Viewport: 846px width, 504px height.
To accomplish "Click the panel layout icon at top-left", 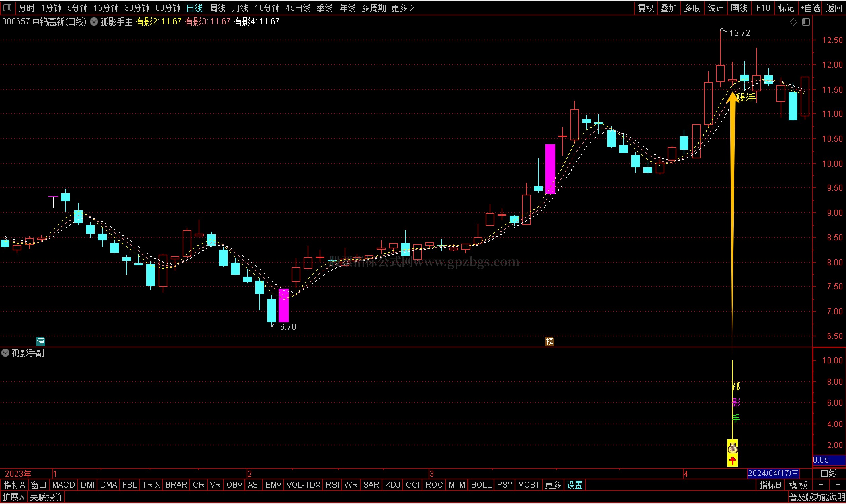I will pyautogui.click(x=7, y=7).
